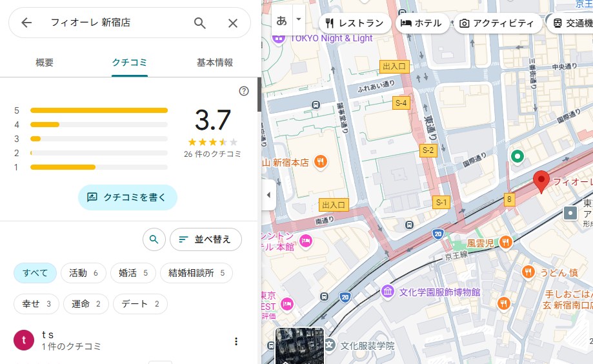Image resolution: width=593 pixels, height=364 pixels.
Task: Click the red フィオーレ location pin
Action: coord(541,182)
